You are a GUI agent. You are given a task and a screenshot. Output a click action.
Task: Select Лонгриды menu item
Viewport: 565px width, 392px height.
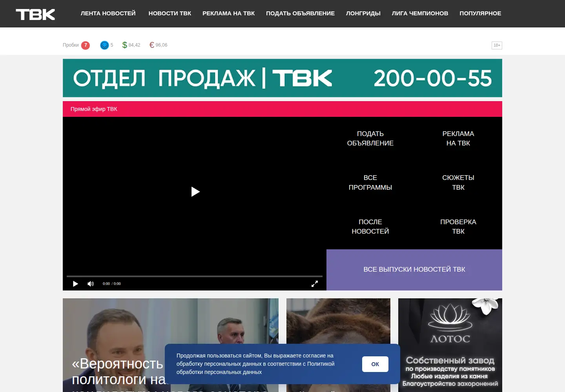point(363,13)
